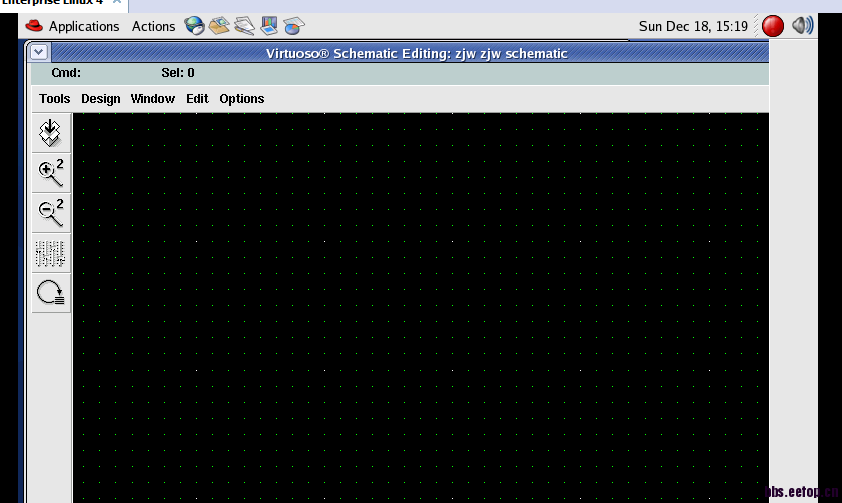Click the Red Hat logo icon
Viewport: 842px width, 503px height.
pyautogui.click(x=34, y=26)
